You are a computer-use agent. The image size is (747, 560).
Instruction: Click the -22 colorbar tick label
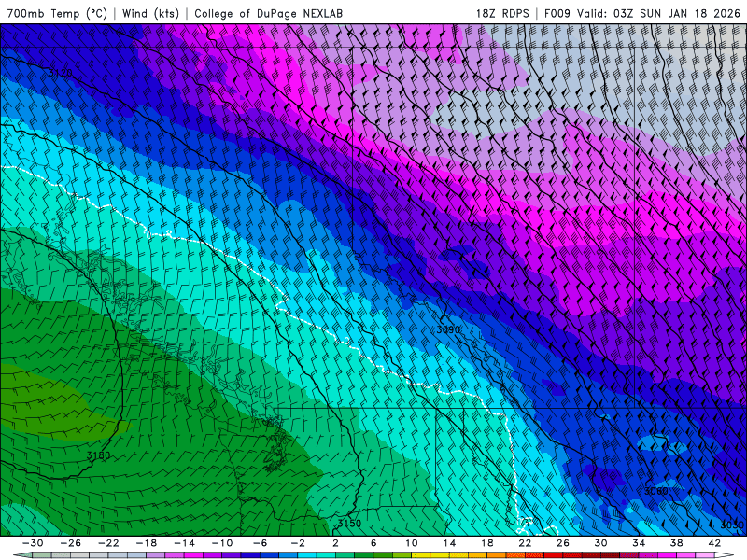coord(108,543)
